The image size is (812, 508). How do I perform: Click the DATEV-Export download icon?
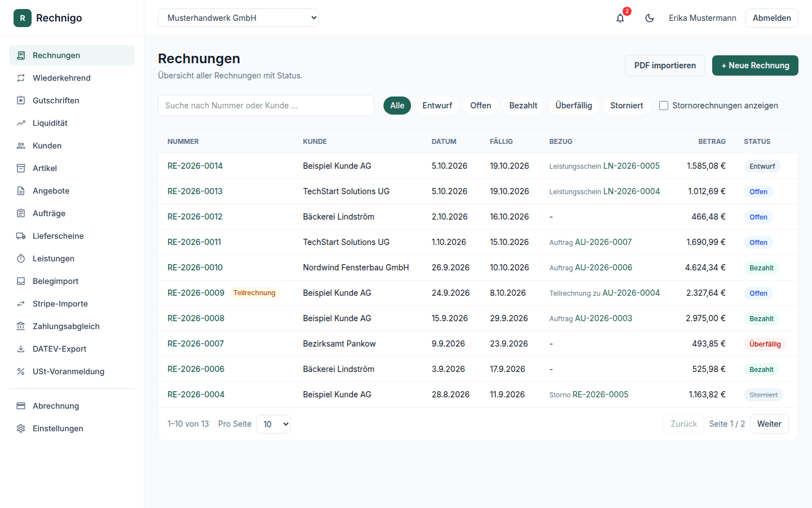pos(21,349)
